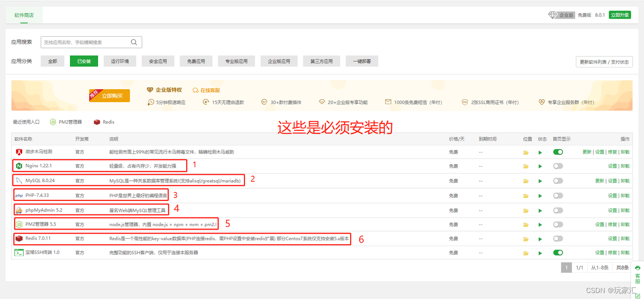Filter apps by 安全应用 category
The image size is (644, 299).
158,61
